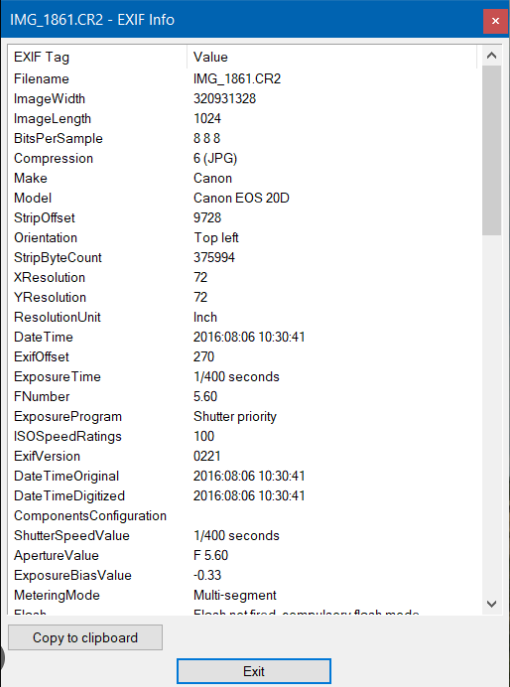
Task: Select the ExifOffset row
Action: [x=243, y=357]
